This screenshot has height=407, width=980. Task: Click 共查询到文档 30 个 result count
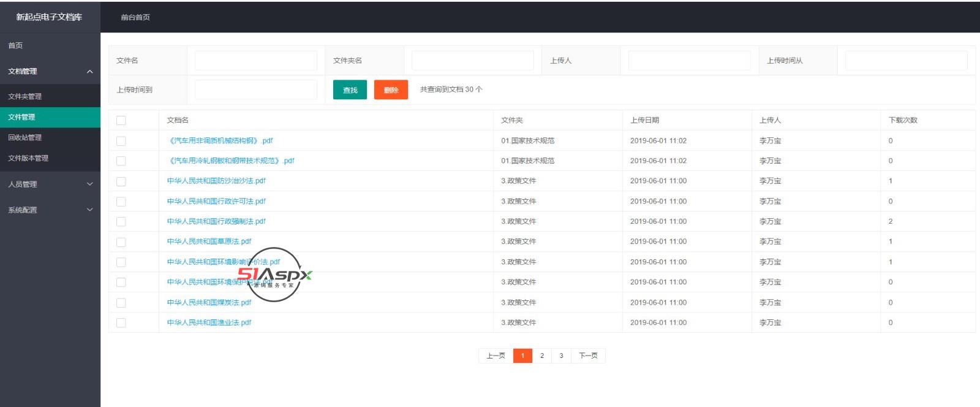tap(451, 89)
